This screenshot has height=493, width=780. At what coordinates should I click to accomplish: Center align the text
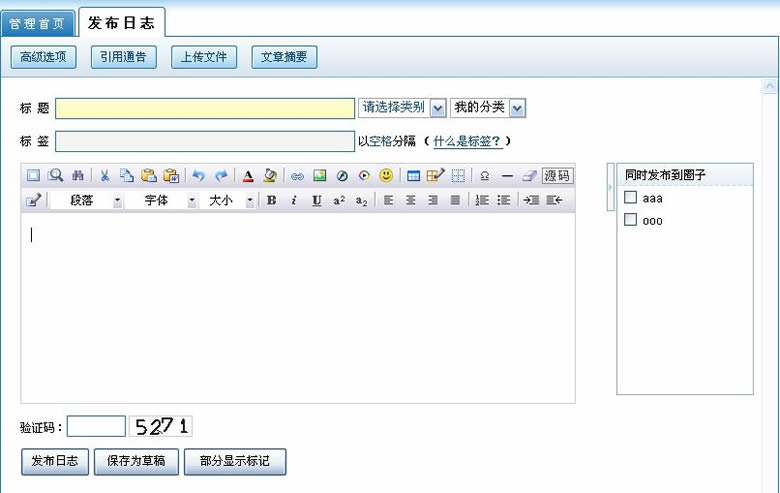click(410, 200)
